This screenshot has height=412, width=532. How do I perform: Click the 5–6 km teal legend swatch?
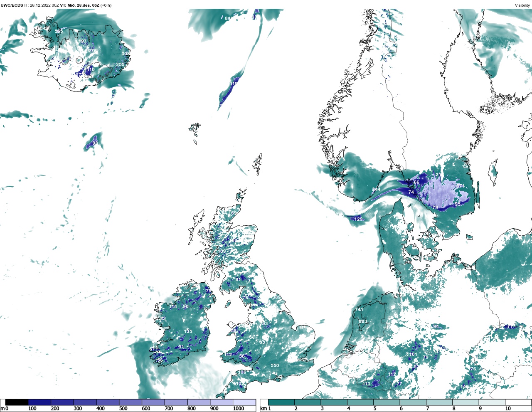tap(387, 402)
